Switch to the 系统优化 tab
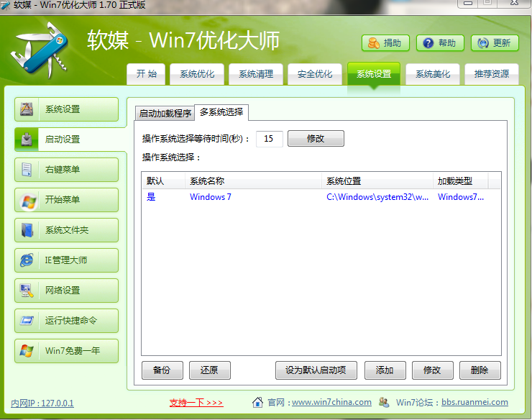Screen dimensions: 532x420 pos(197,73)
